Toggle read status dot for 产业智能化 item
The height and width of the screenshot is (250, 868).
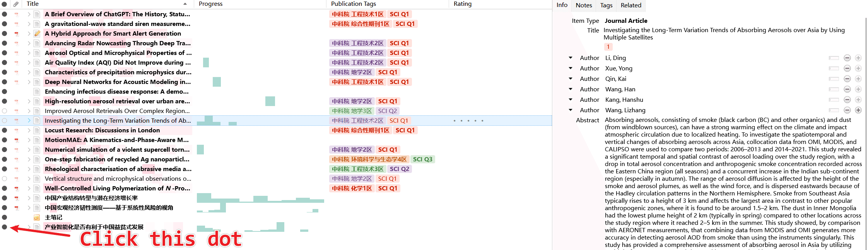(x=5, y=227)
